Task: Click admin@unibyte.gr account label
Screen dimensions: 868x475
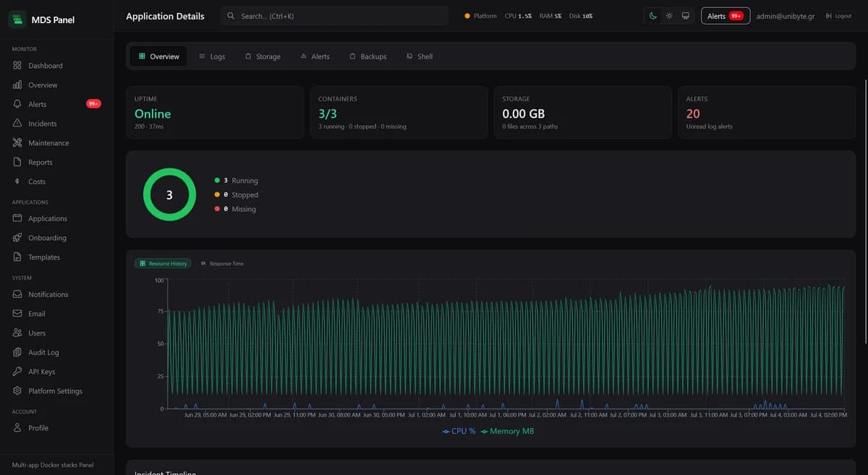Action: (786, 16)
